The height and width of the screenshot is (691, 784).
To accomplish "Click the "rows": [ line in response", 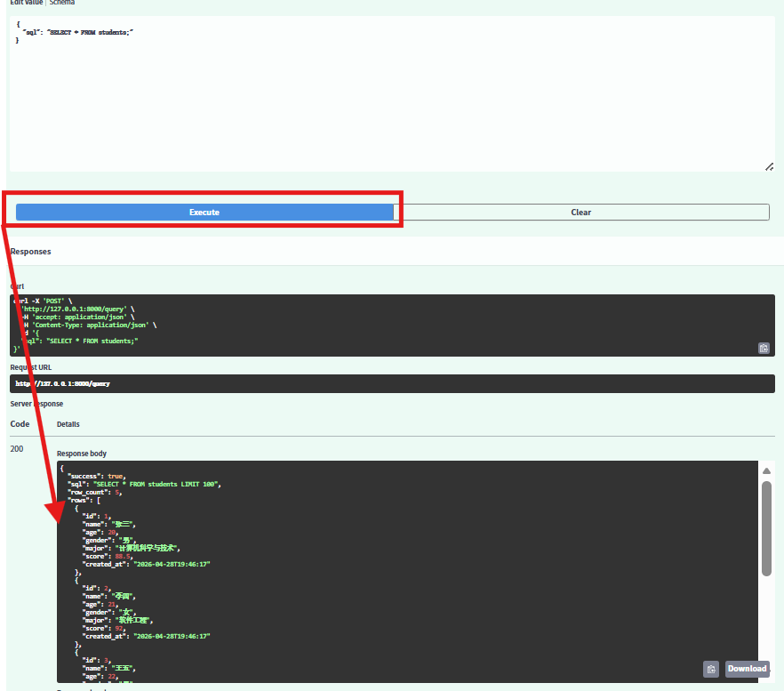I will 84,501.
